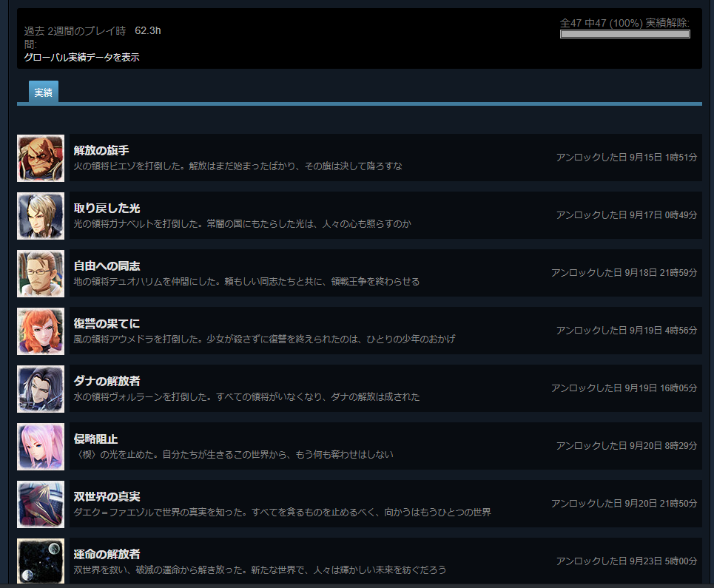The height and width of the screenshot is (588, 714).
Task: Select the 解放の旗手 achievement title
Action: pyautogui.click(x=101, y=150)
